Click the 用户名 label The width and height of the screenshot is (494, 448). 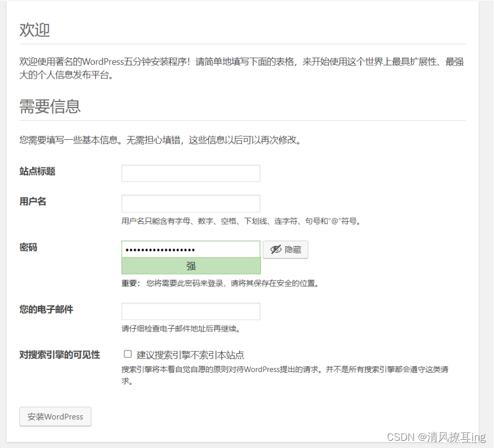point(33,201)
